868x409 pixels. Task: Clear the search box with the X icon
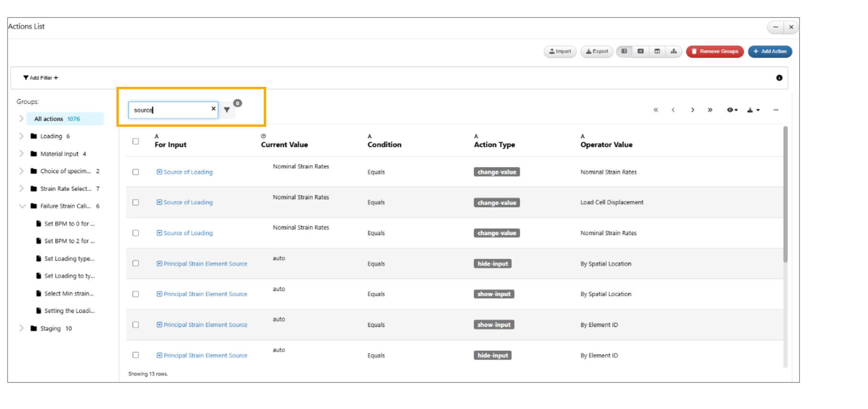(x=213, y=109)
